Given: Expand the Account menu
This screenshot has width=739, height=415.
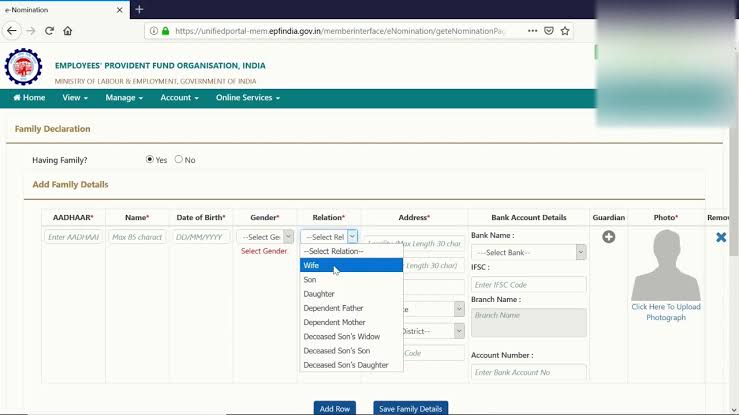Looking at the screenshot, I should pyautogui.click(x=179, y=98).
